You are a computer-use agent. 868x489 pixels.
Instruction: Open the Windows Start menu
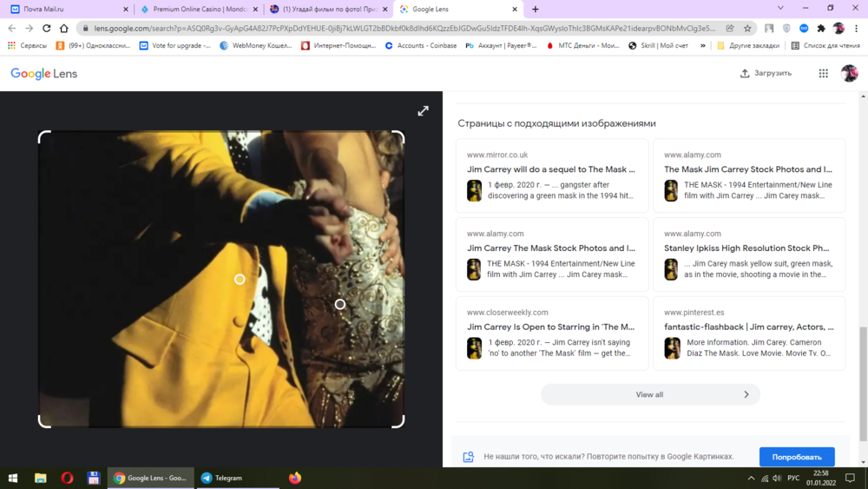(x=13, y=478)
